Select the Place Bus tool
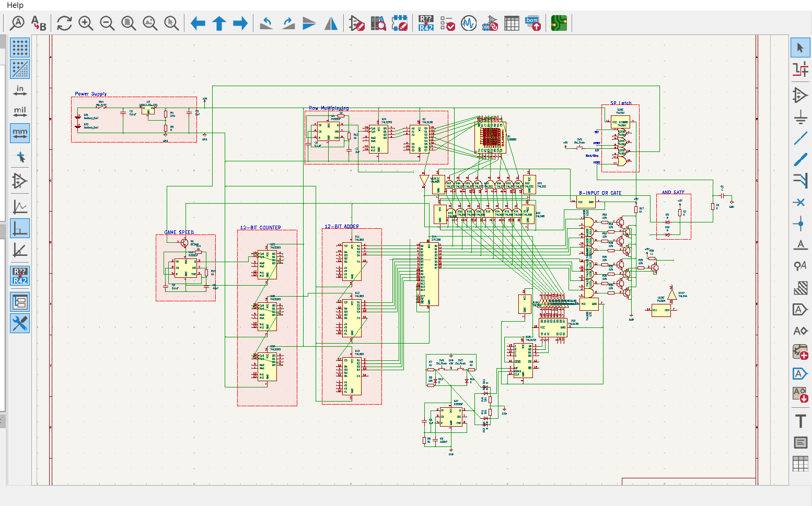Image resolution: width=812 pixels, height=506 pixels. [x=800, y=160]
